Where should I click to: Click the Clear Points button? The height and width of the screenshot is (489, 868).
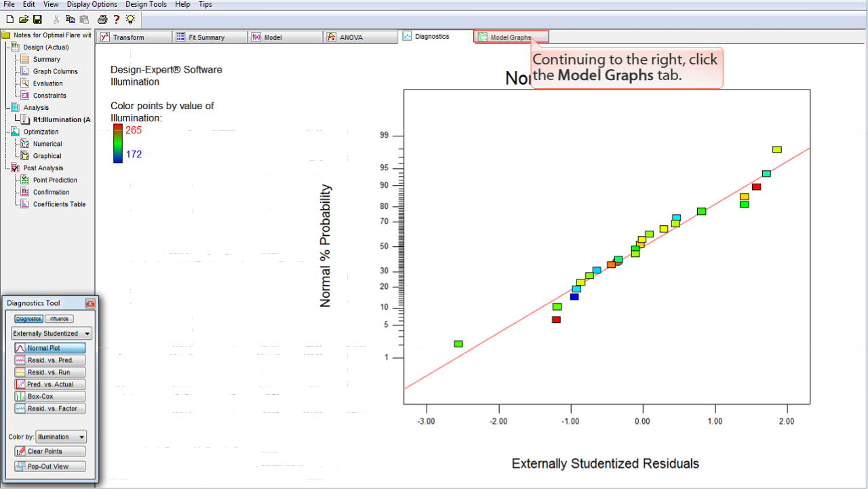pyautogui.click(x=50, y=451)
